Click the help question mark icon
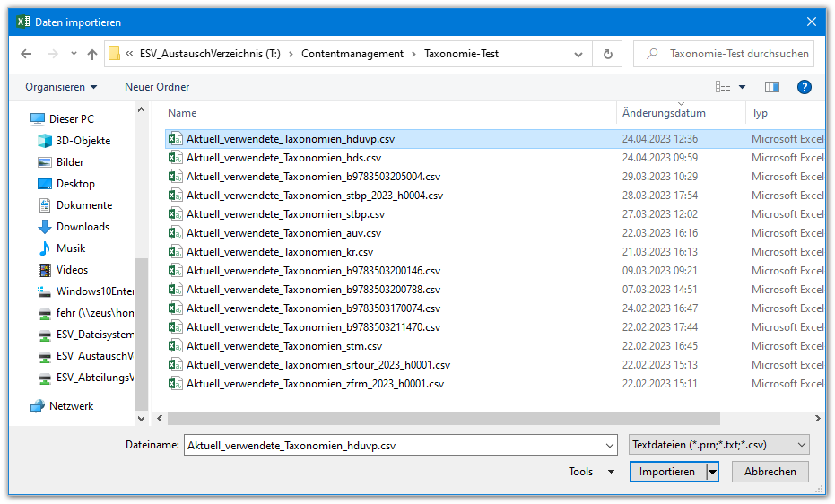The image size is (835, 504). click(x=804, y=87)
